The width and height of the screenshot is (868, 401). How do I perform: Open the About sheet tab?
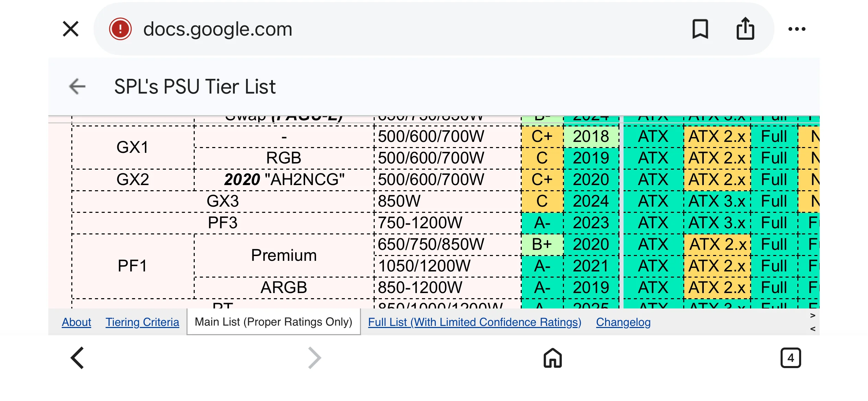click(x=76, y=322)
